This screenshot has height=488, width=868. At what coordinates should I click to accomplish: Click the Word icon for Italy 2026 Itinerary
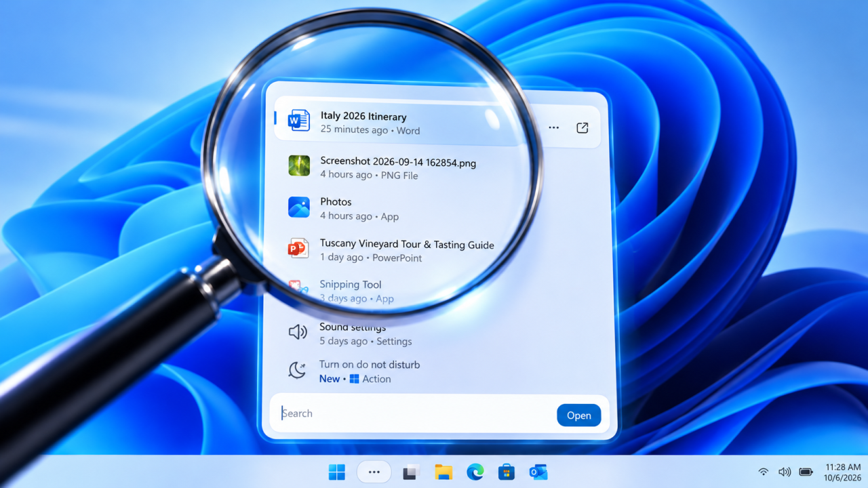(298, 120)
